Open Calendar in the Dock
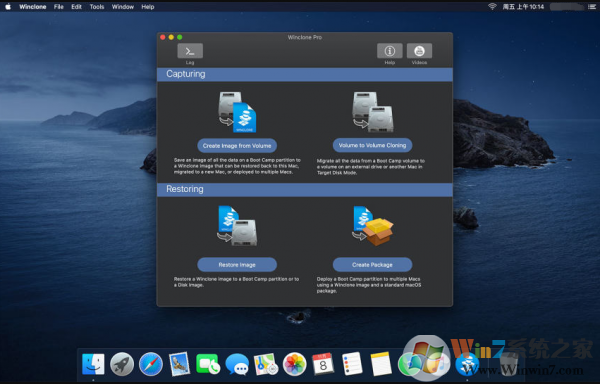Image resolution: width=600 pixels, height=384 pixels. pyautogui.click(x=323, y=364)
